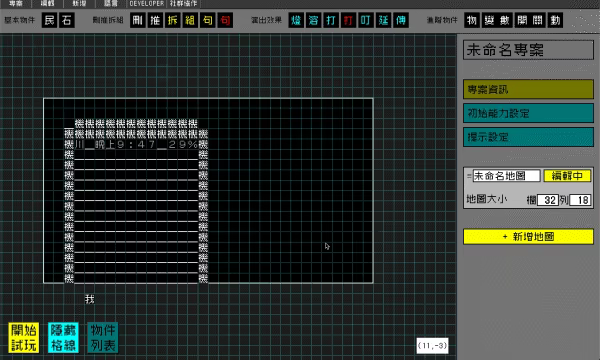Click the red 句 sentence icon

tap(225, 20)
